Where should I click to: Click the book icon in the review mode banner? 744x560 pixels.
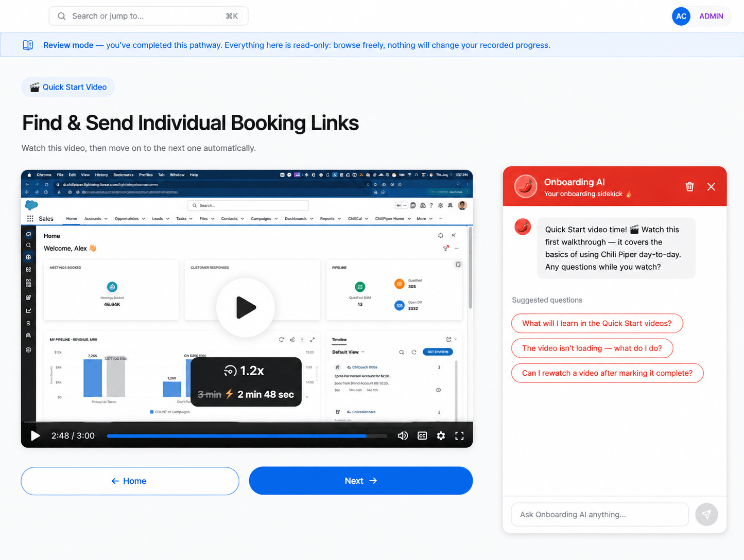click(28, 45)
